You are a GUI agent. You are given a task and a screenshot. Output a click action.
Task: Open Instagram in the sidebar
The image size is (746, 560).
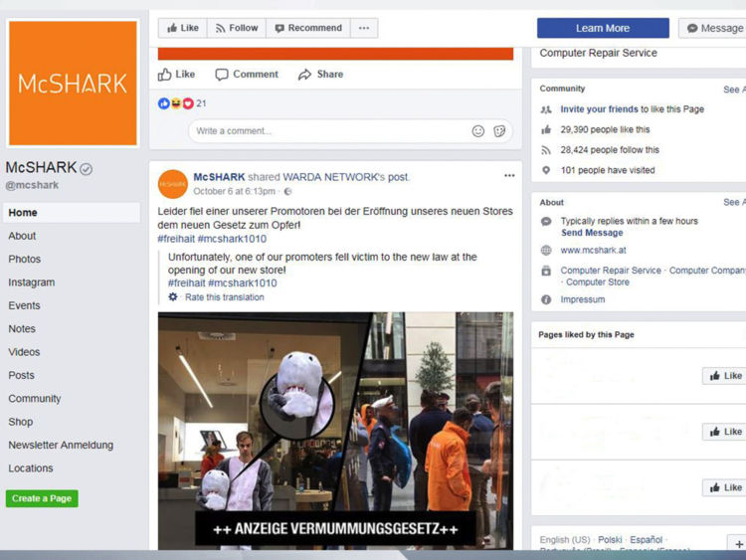pos(32,282)
